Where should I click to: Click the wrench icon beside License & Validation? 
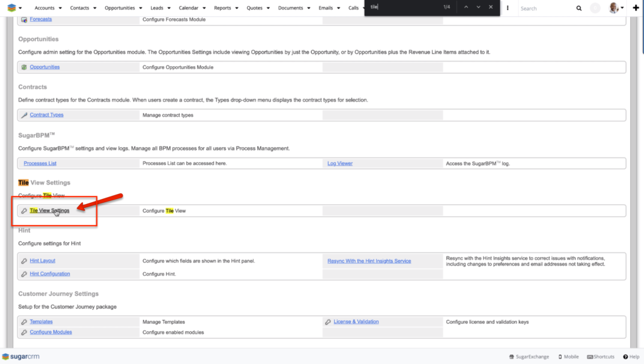(x=328, y=322)
